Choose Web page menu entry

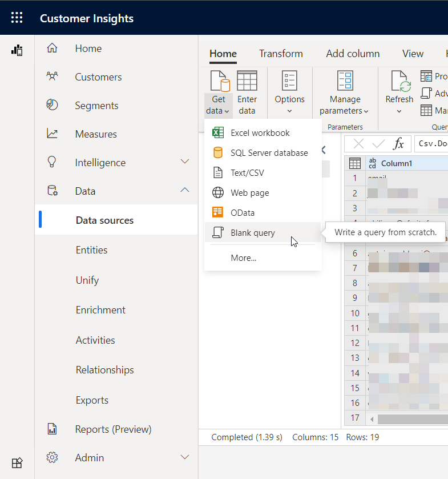(263, 193)
